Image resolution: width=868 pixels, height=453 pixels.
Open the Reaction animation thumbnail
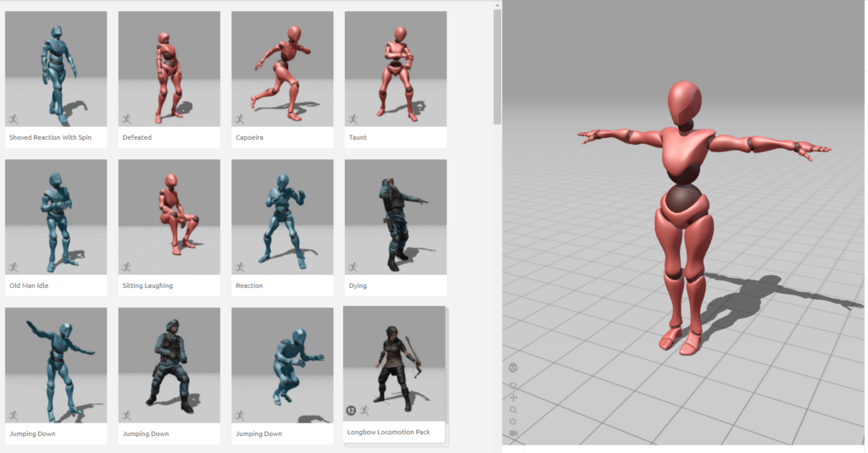[282, 218]
